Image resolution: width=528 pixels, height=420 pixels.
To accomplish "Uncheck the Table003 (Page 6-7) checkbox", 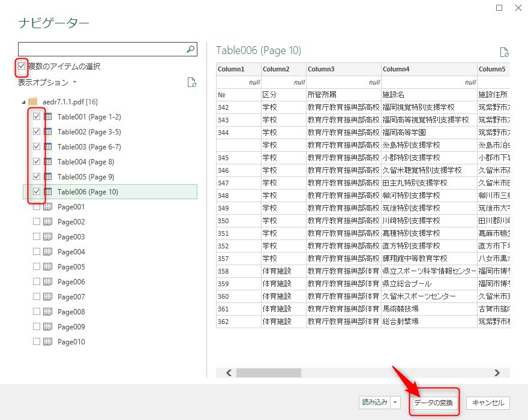I will pos(37,147).
